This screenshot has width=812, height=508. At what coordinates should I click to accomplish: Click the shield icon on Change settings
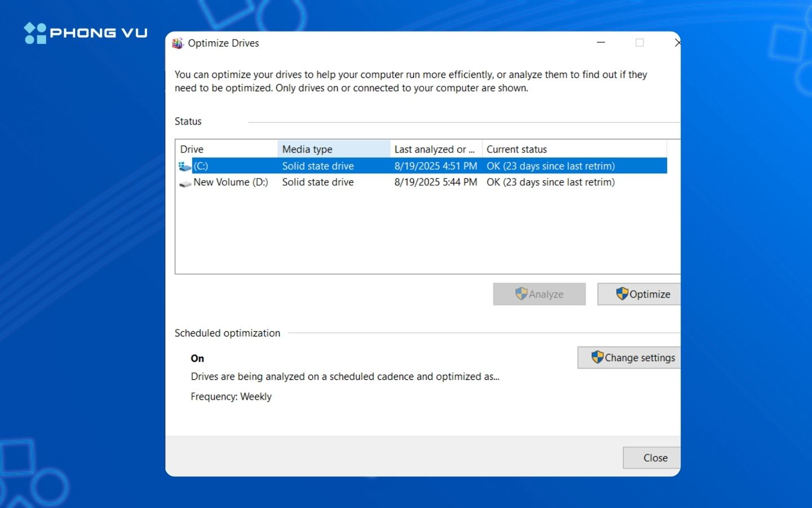[x=597, y=357]
